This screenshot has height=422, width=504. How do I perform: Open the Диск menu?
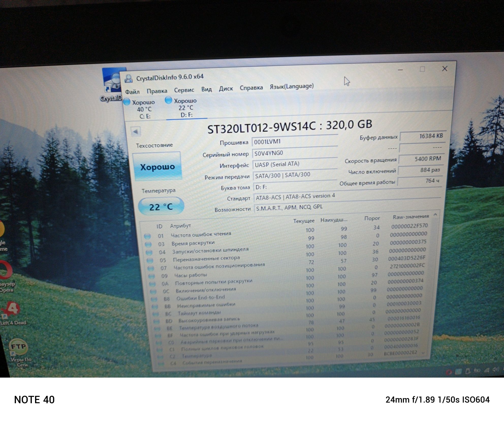226,89
